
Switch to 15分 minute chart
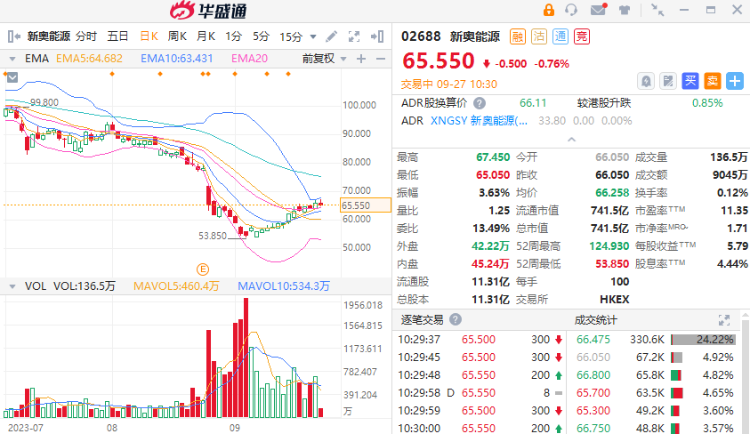point(291,36)
